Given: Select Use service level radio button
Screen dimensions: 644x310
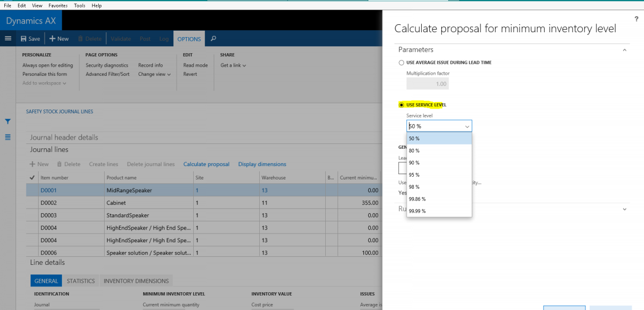Looking at the screenshot, I should (401, 105).
